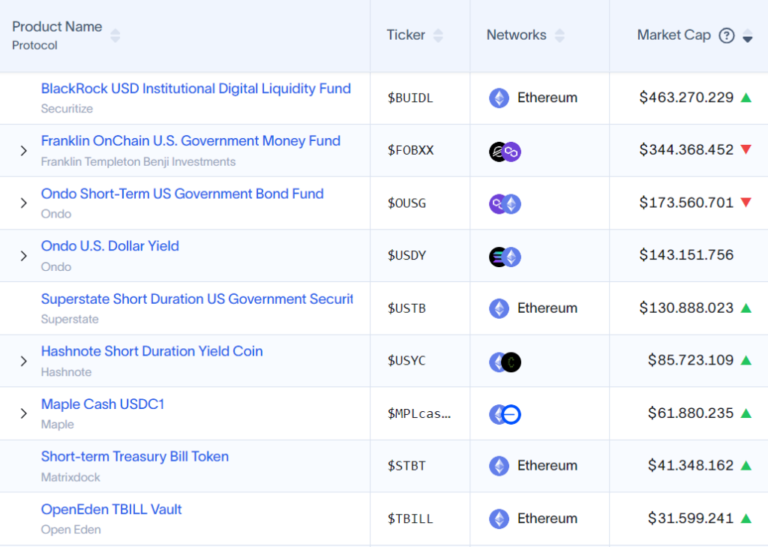Expand the Franklin OnChain U.S. Government Money Fund row
768x547 pixels.
tap(24, 150)
